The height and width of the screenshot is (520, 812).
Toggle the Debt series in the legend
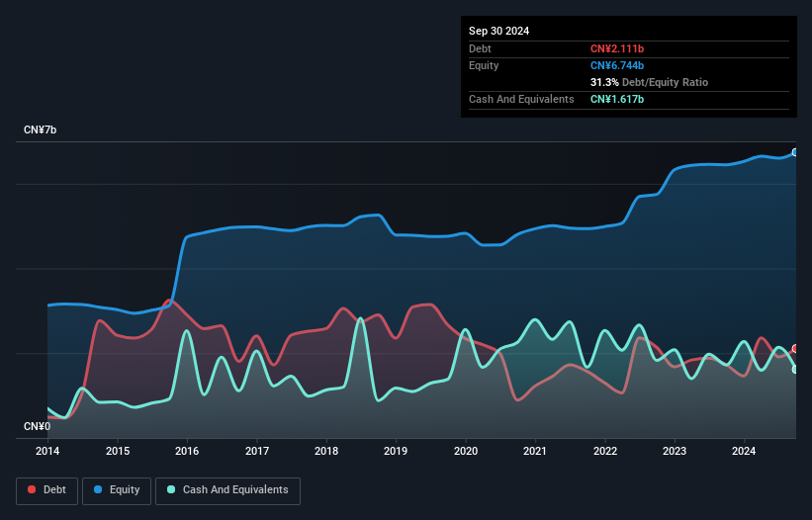pos(47,490)
